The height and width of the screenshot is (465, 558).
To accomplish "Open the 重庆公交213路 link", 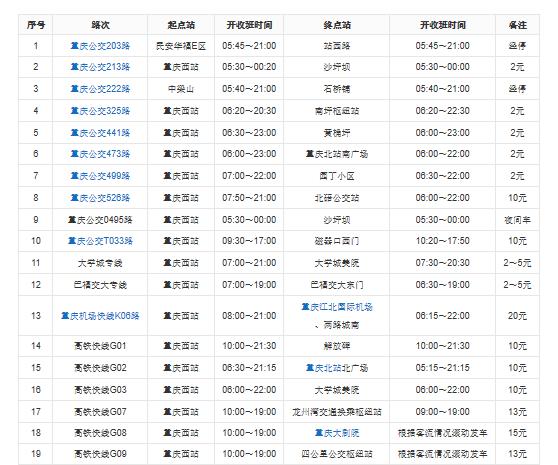I will [100, 67].
